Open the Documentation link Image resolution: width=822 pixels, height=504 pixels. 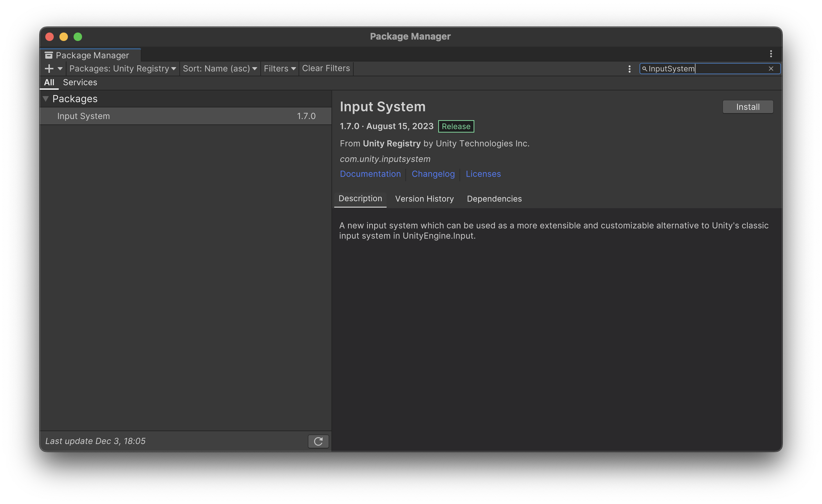click(x=370, y=174)
